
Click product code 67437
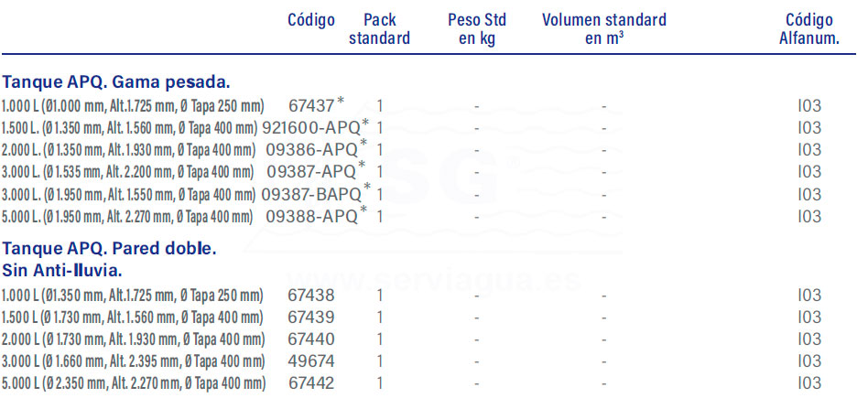(x=311, y=105)
